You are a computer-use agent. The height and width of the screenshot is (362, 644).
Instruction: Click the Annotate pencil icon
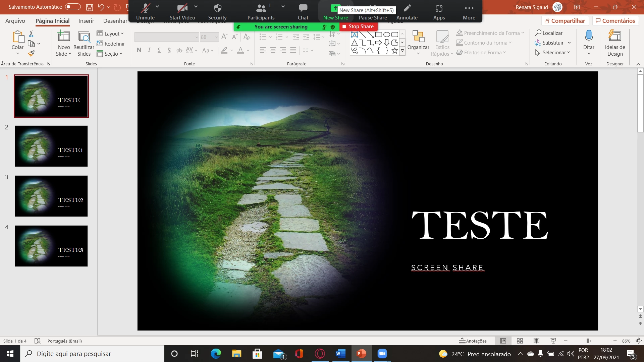point(407,8)
